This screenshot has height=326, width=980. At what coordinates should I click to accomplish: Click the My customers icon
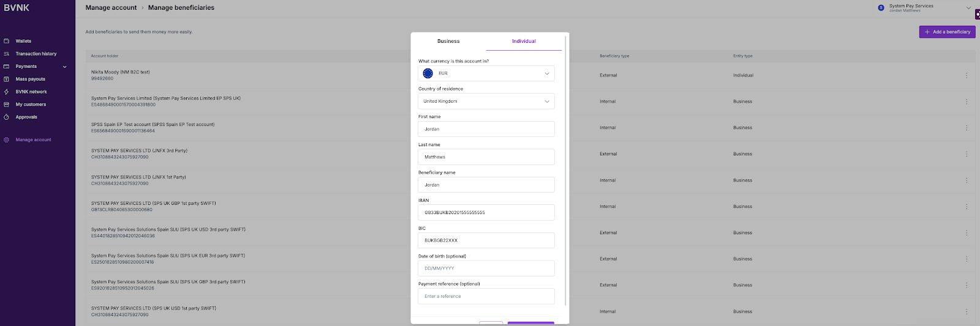[7, 105]
